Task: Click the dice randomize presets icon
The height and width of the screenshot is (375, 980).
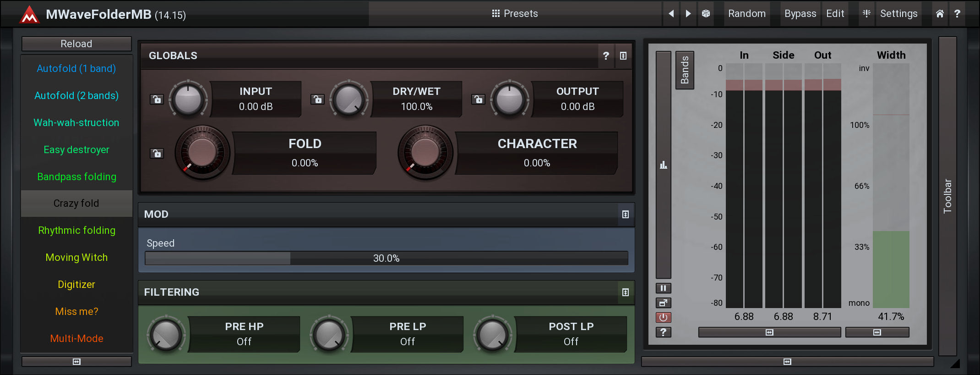Action: pyautogui.click(x=706, y=14)
